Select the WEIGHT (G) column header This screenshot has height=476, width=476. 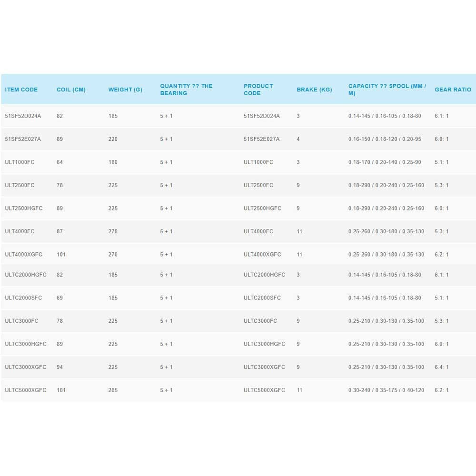point(125,89)
